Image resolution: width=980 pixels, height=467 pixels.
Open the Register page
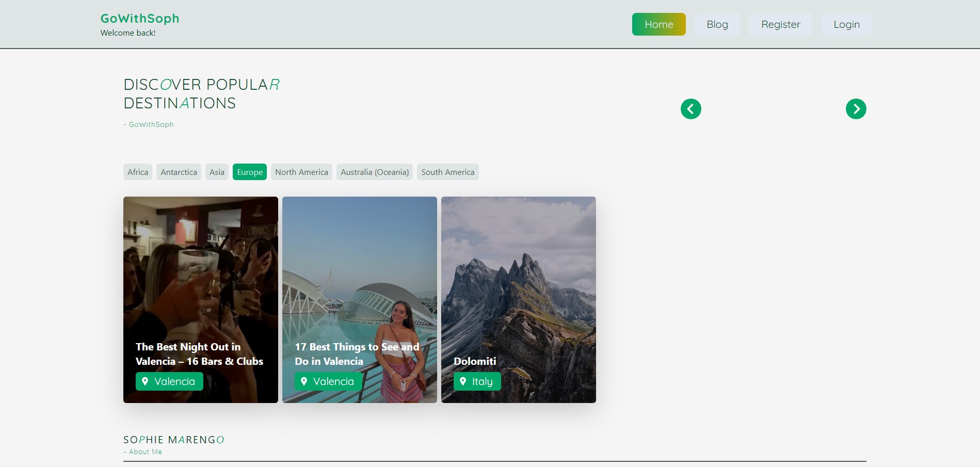pyautogui.click(x=780, y=24)
